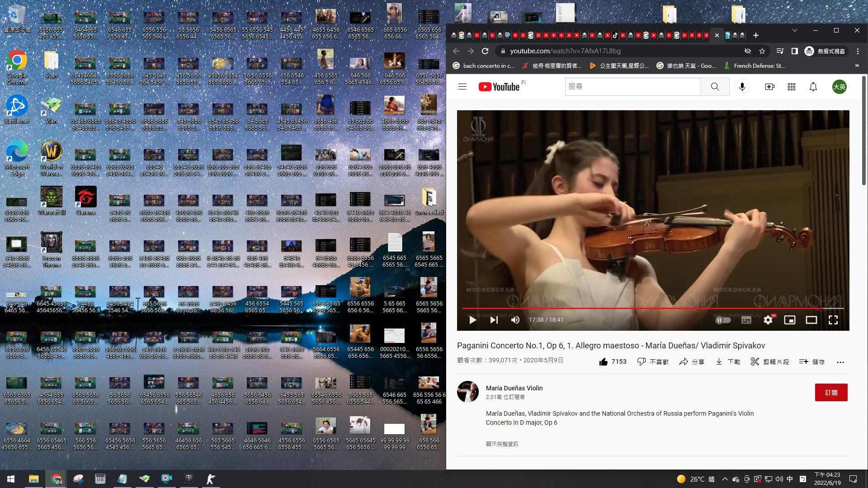Mute the YouTube player volume
868x488 pixels.
515,320
